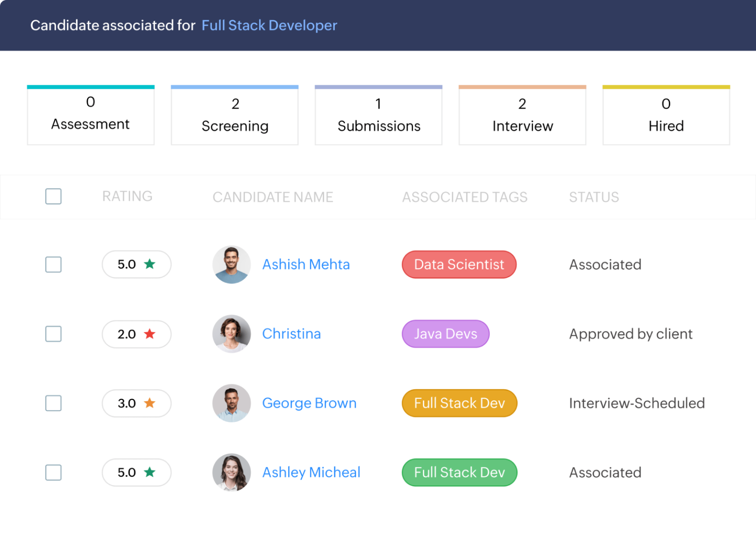The width and height of the screenshot is (756, 535).
Task: Select the checkbox next to Christina
Action: coord(54,334)
